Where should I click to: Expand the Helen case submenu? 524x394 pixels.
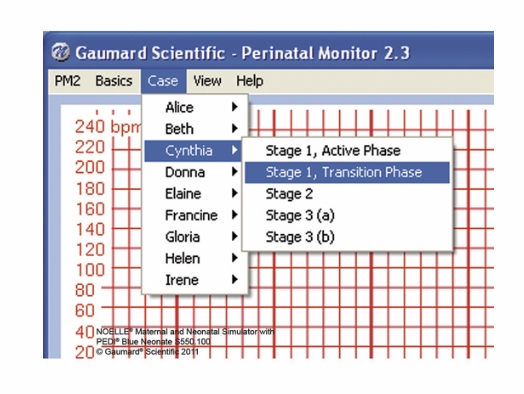point(194,258)
